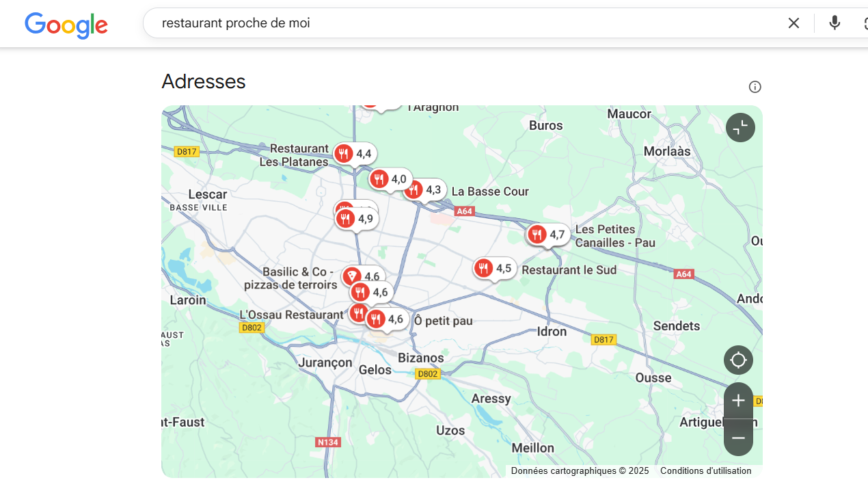Image resolution: width=868 pixels, height=491 pixels.
Task: Select the 4,0 rated restaurant pin
Action: (x=379, y=178)
